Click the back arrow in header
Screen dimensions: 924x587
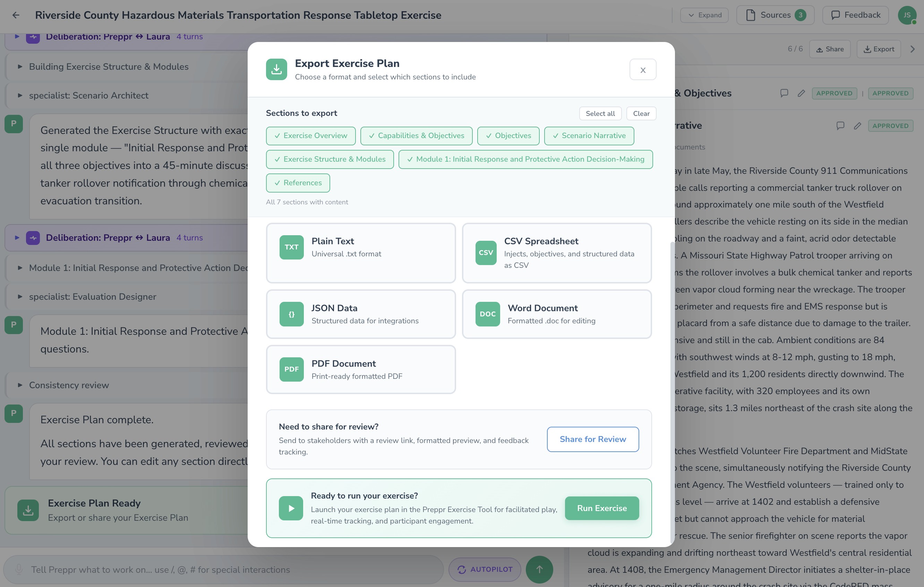16,15
